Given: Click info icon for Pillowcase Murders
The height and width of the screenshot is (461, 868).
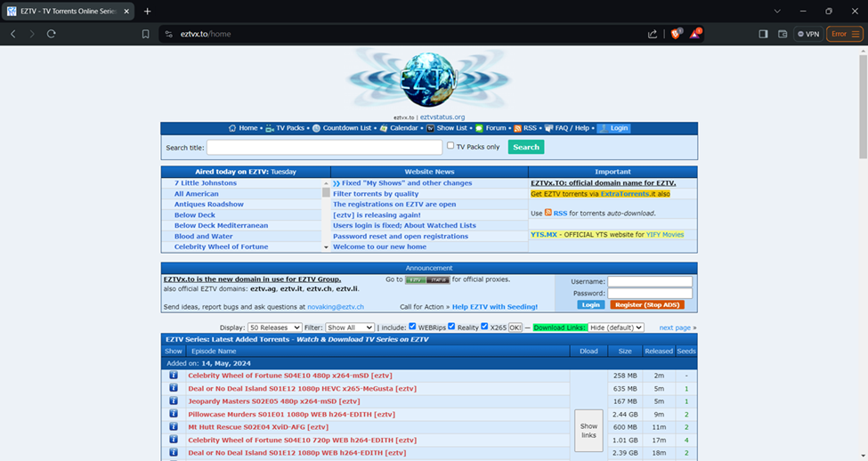Looking at the screenshot, I should click(174, 414).
